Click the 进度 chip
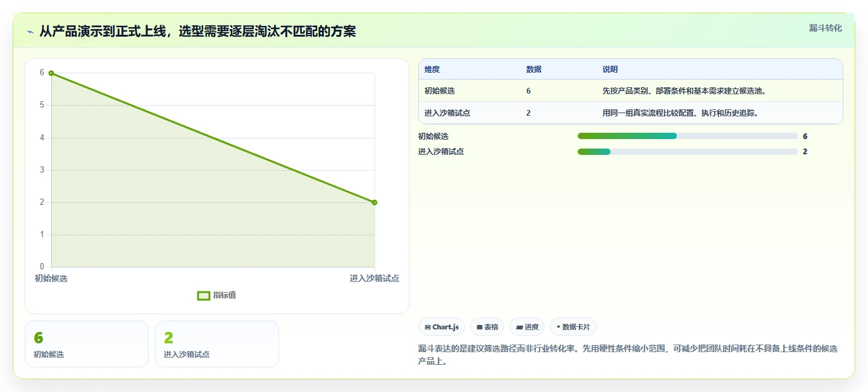 (527, 327)
